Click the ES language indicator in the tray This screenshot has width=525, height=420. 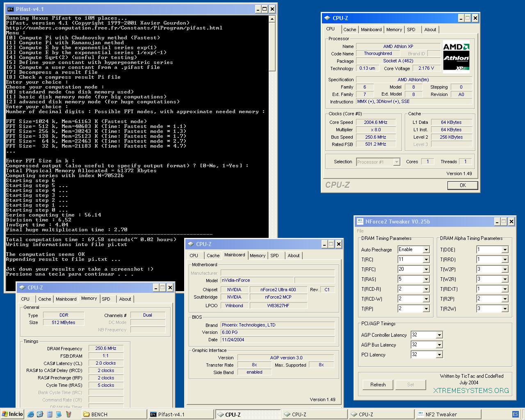click(x=515, y=414)
